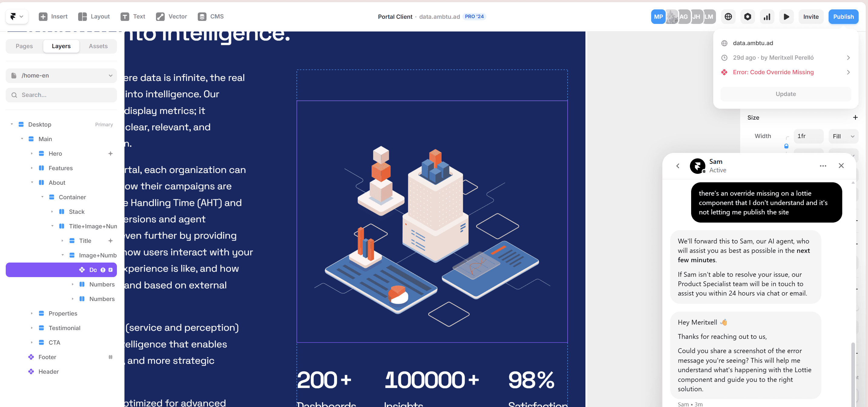Screen dimensions: 868x407
Task: Open the analytics bar chart icon
Action: 767,17
